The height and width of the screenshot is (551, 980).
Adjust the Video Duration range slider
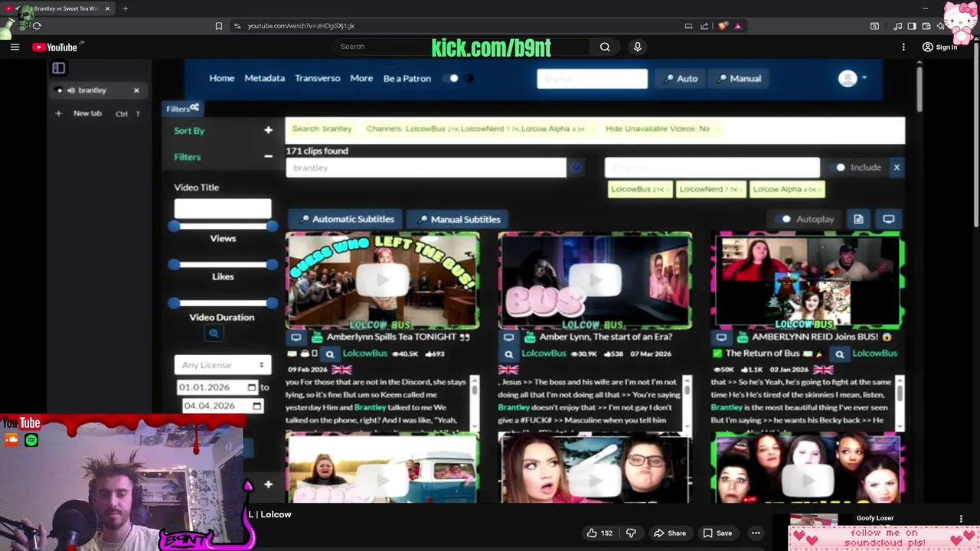(223, 303)
